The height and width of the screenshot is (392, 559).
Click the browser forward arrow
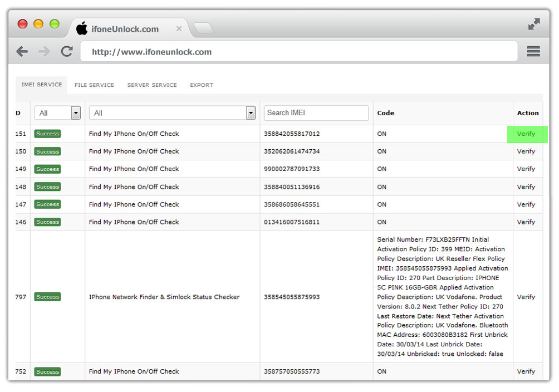44,52
